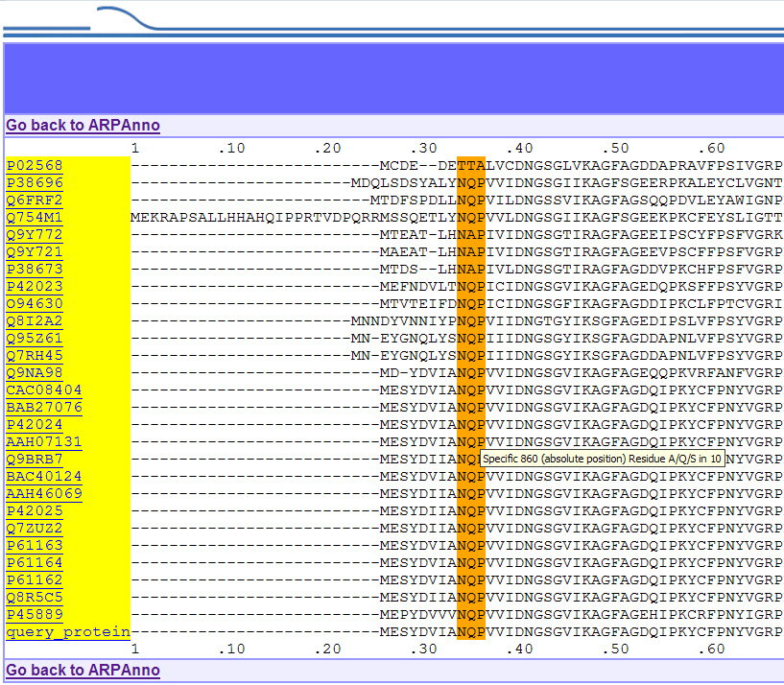The image size is (784, 685).
Task: Open protein entry P02568
Action: [x=35, y=166]
